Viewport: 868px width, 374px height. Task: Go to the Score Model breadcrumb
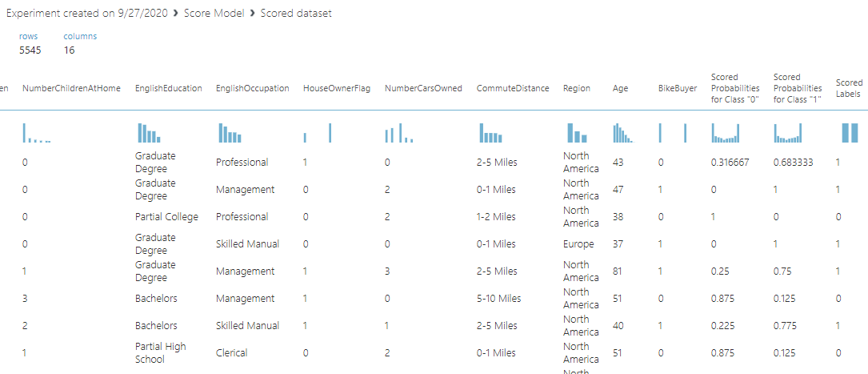coord(214,14)
